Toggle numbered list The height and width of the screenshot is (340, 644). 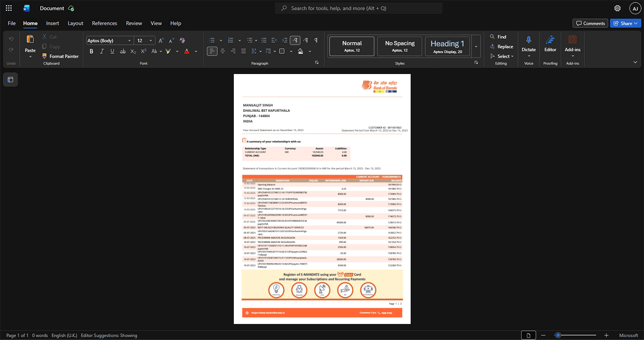231,41
